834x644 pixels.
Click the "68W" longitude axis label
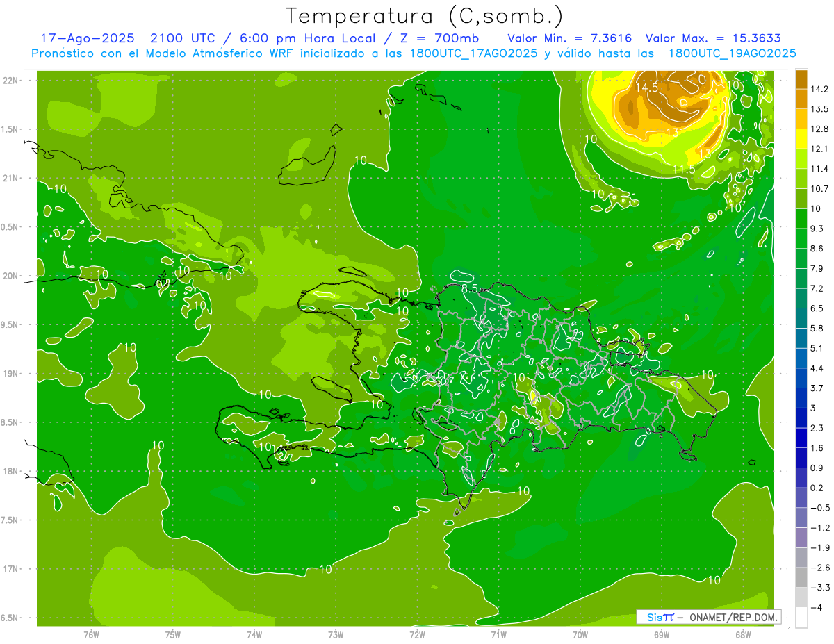pyautogui.click(x=743, y=636)
